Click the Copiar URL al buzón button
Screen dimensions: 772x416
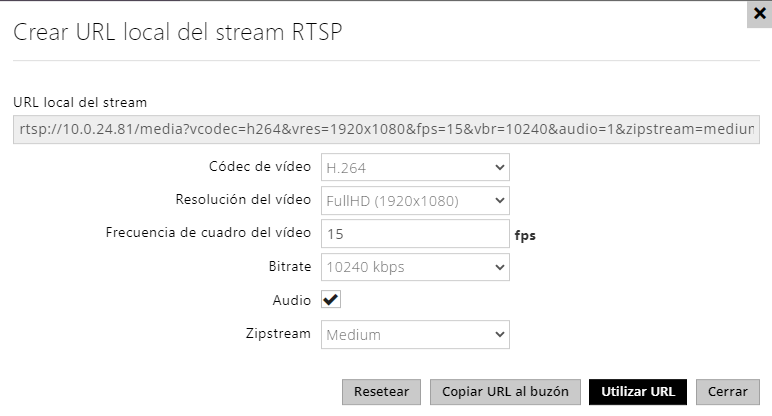506,392
